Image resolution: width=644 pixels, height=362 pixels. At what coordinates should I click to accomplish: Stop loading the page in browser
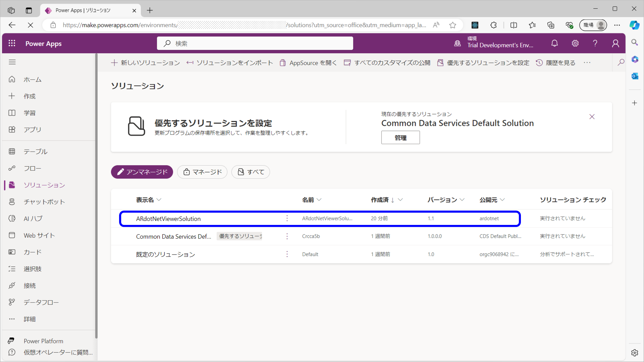pyautogui.click(x=30, y=25)
